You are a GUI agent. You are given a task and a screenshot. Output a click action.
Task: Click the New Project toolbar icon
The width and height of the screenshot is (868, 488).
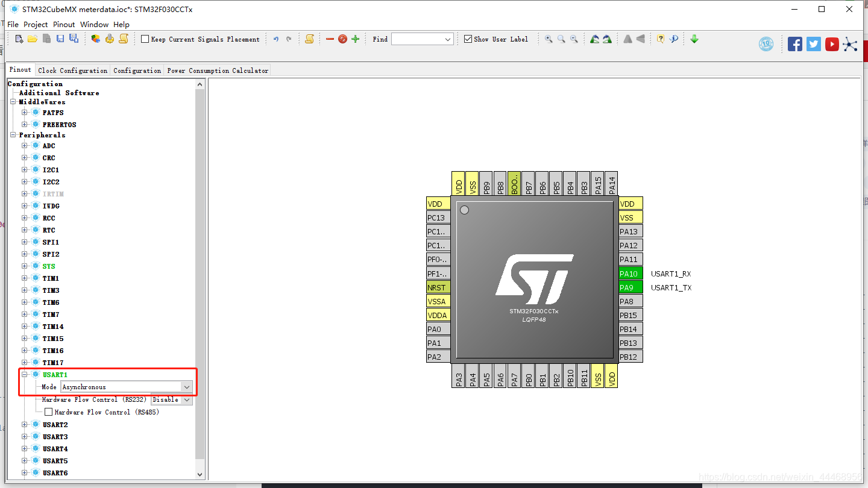[19, 39]
